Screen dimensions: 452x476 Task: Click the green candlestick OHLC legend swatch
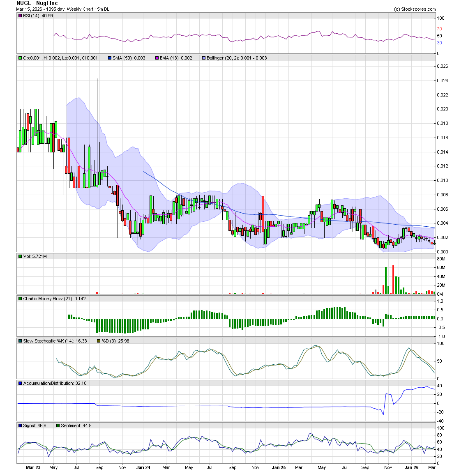tap(20, 58)
